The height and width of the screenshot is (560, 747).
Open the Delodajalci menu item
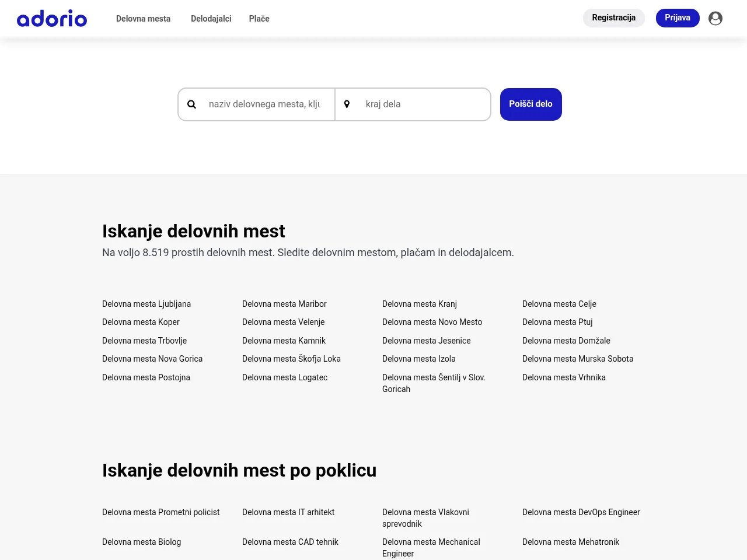pyautogui.click(x=211, y=19)
